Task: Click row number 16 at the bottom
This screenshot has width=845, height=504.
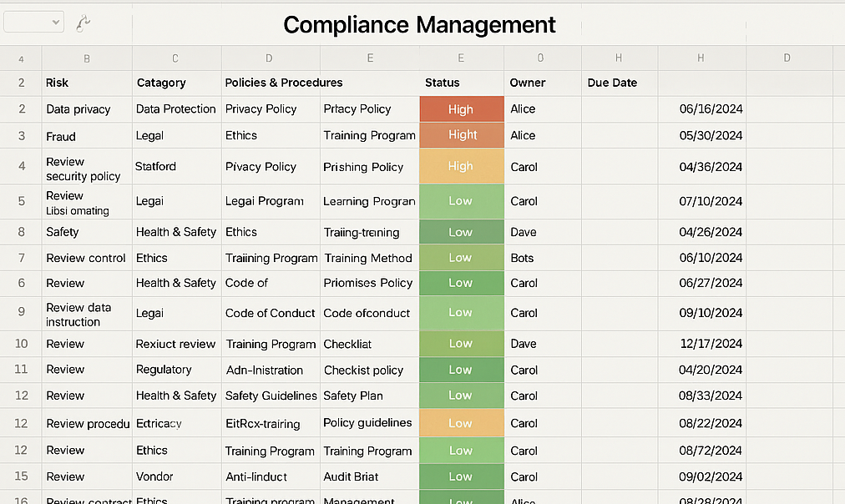Action: point(20,499)
